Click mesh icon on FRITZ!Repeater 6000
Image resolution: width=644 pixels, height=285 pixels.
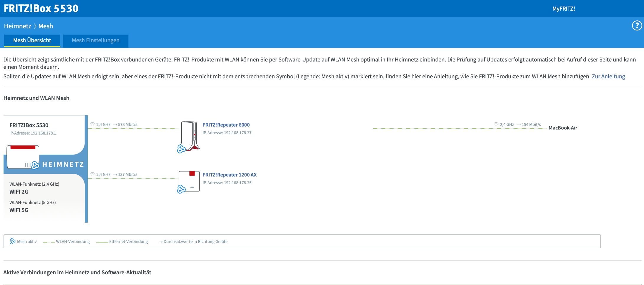[x=181, y=149]
